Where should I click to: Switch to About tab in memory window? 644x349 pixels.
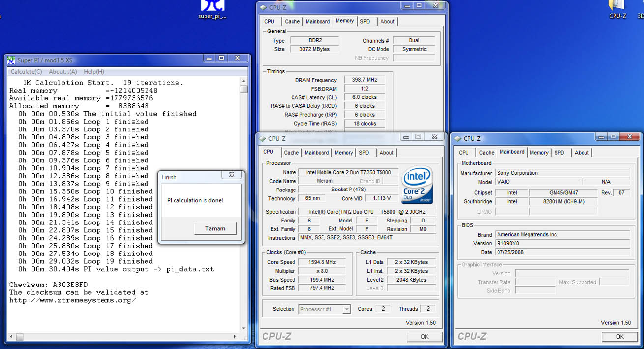(387, 21)
